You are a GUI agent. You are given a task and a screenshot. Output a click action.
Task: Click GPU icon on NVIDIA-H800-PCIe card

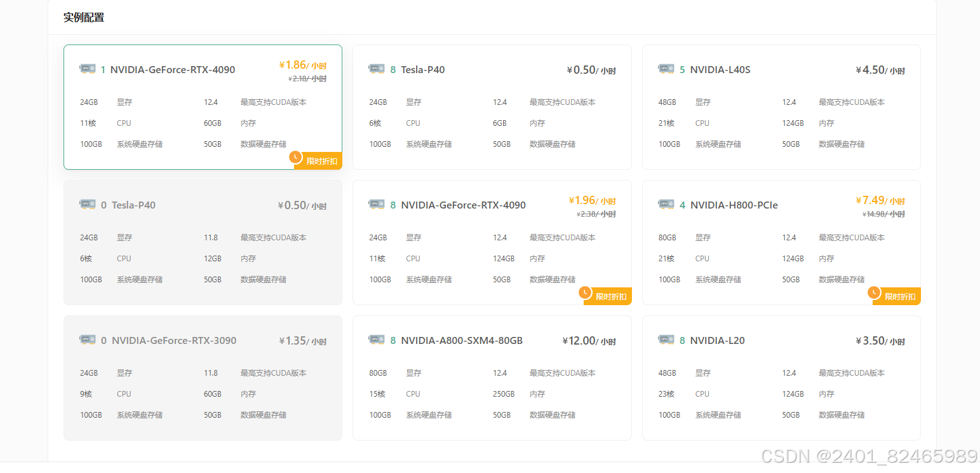pyautogui.click(x=666, y=203)
